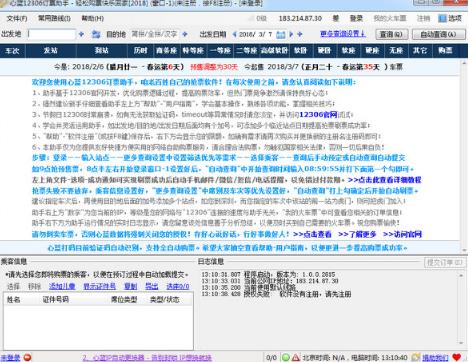Click the 未登录 status link
The width and height of the screenshot is (468, 362).
[10, 358]
